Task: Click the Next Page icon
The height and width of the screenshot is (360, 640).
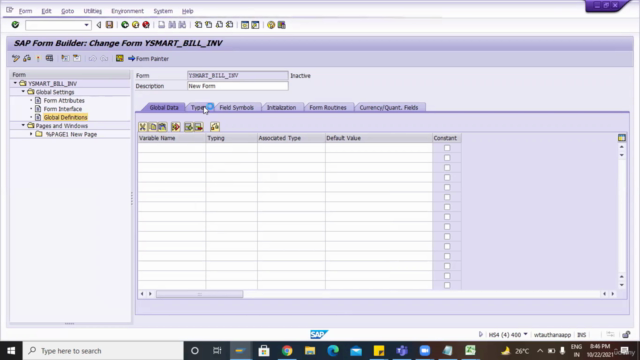Action: click(219, 25)
